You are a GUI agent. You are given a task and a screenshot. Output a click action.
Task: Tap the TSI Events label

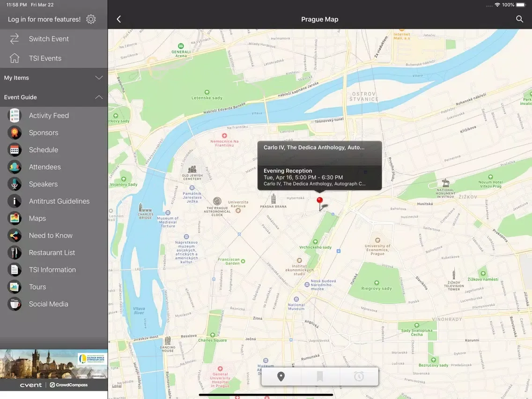[45, 59]
